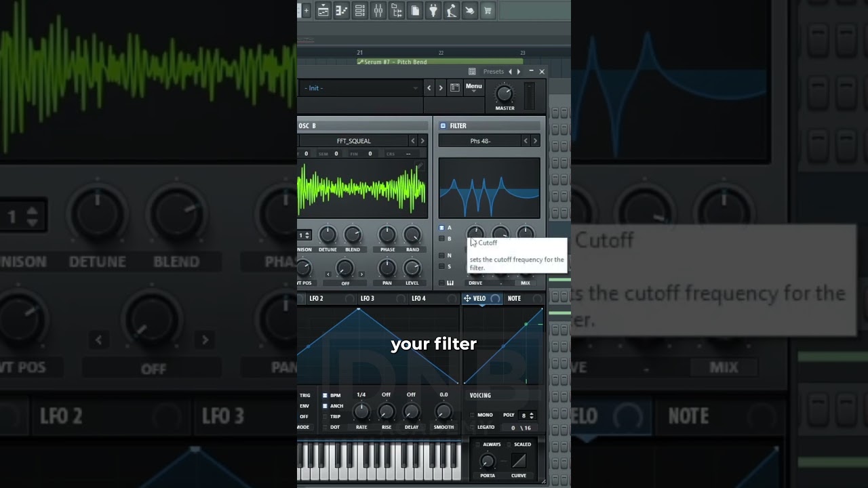
Task: Click the VELO move crosshair icon
Action: (467, 298)
